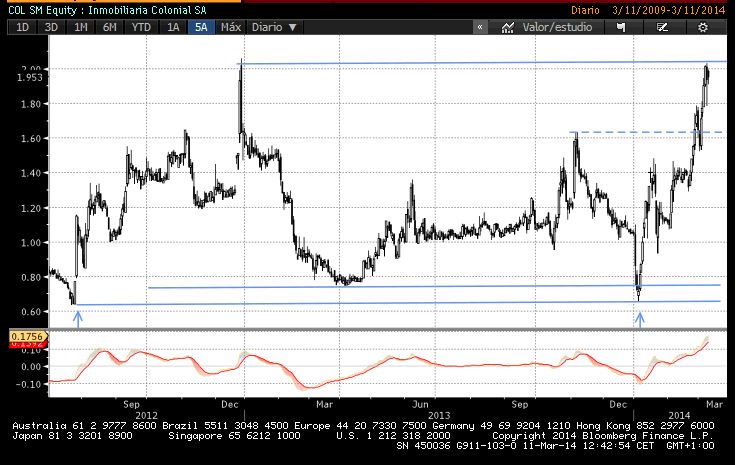Click the 0.1756 indicator value label
Viewport: 736px width, 465px height.
27,336
